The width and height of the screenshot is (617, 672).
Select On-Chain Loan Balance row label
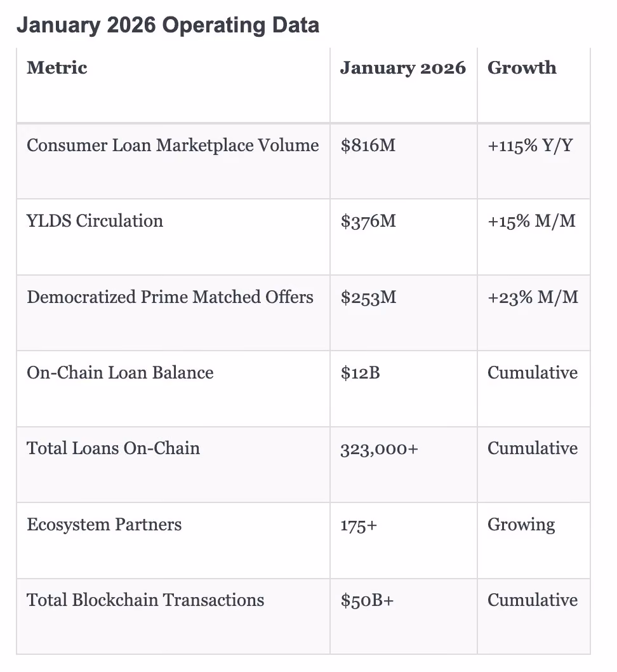coord(120,373)
